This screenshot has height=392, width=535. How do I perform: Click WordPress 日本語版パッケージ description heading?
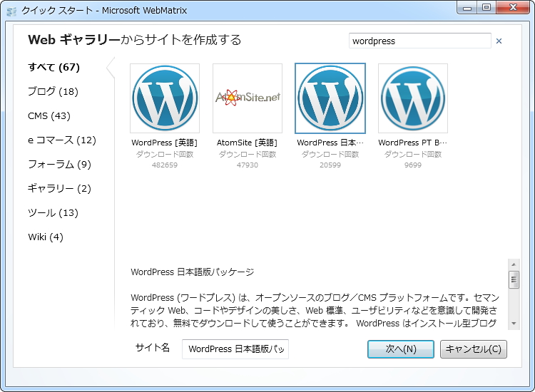(192, 272)
